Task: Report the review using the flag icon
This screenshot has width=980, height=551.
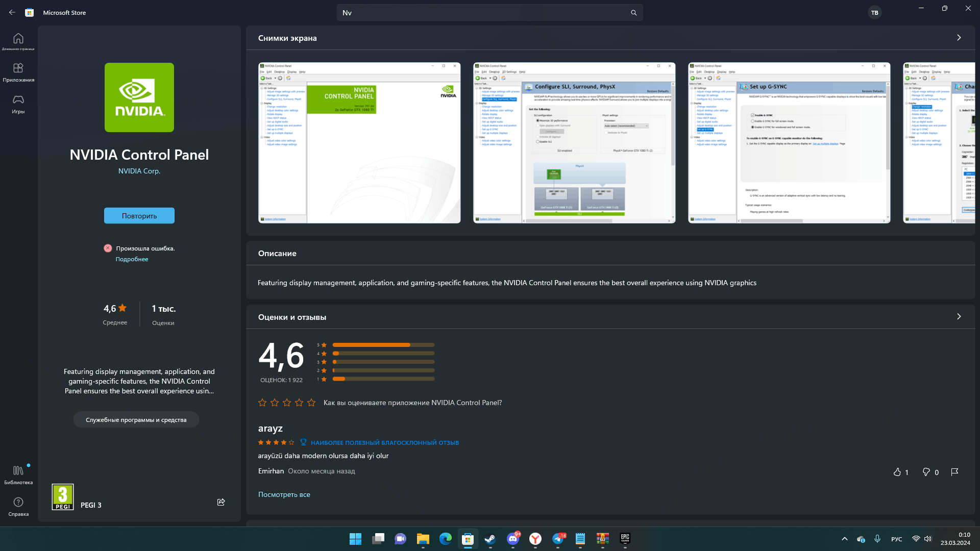Action: [954, 472]
